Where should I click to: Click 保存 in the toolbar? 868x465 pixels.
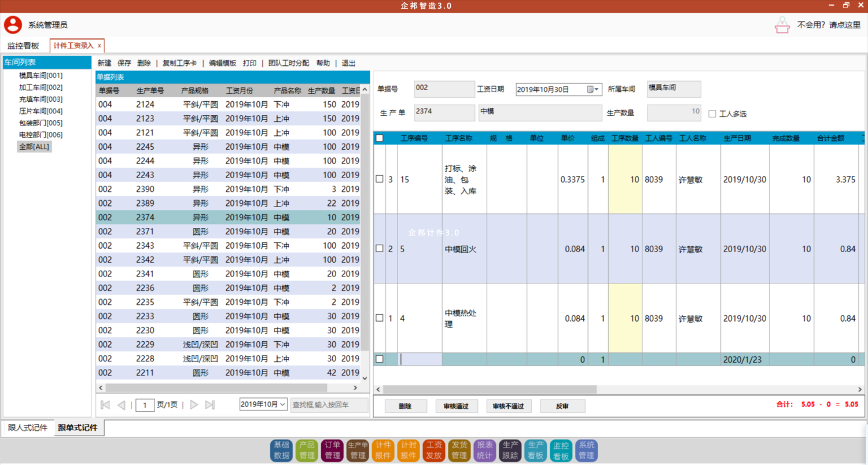(124, 63)
